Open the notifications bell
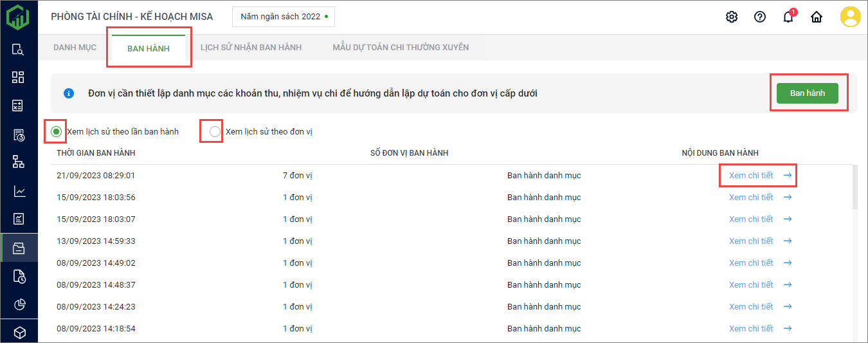 click(788, 17)
